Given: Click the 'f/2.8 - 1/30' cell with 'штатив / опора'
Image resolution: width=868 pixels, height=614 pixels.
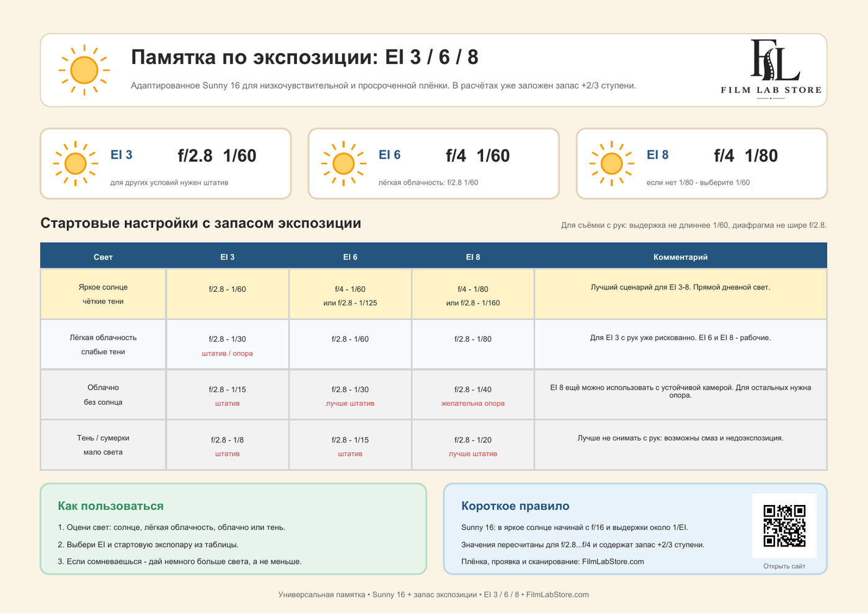Looking at the screenshot, I should pos(228,344).
